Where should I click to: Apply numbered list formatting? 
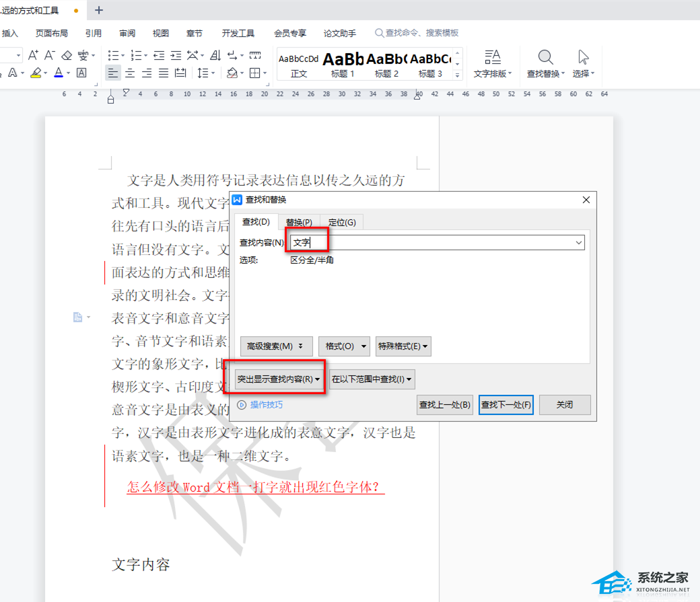pos(136,55)
